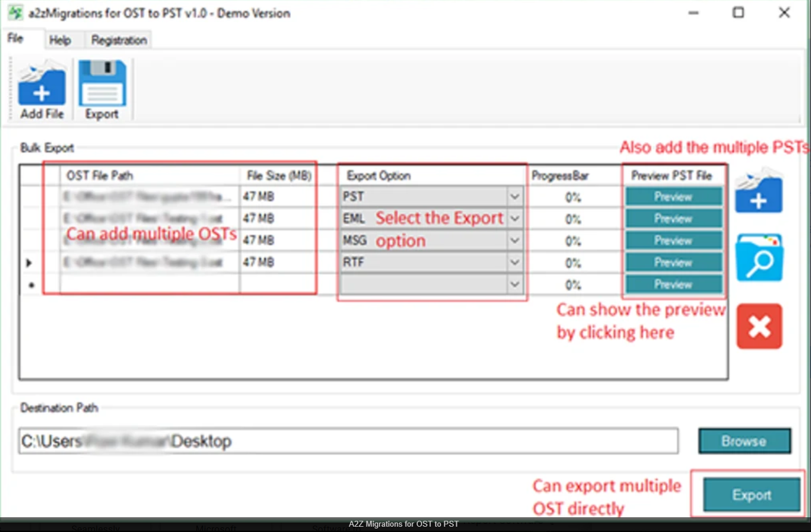Click the red X remove icon
The width and height of the screenshot is (811, 532).
click(760, 326)
